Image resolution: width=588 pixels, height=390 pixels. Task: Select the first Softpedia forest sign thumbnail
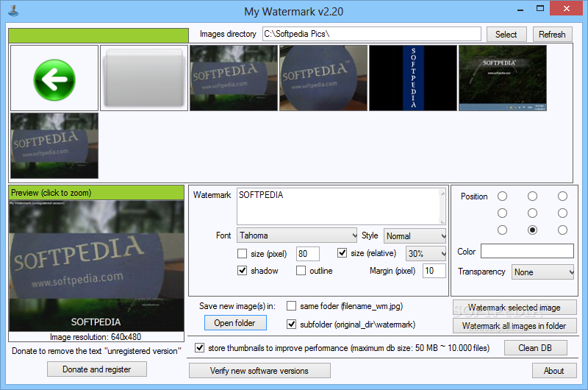pos(234,78)
